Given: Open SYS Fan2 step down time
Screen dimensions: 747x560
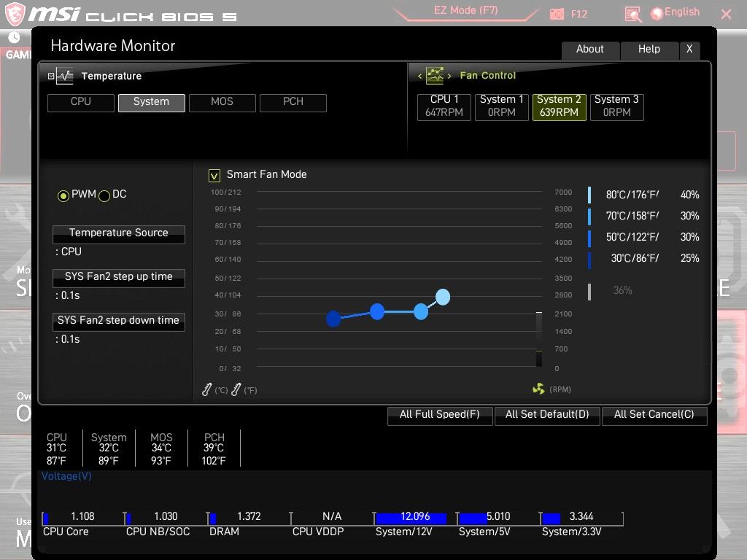Looking at the screenshot, I should point(119,322).
